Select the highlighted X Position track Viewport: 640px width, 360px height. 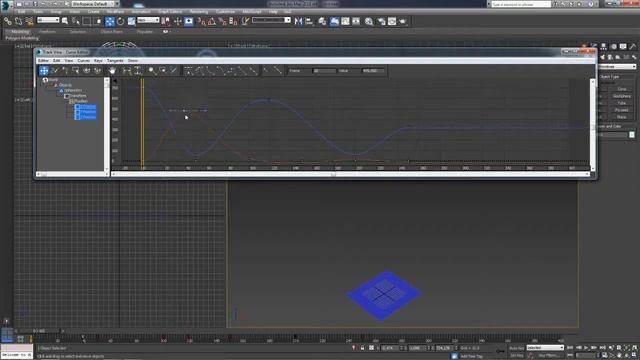(85, 107)
